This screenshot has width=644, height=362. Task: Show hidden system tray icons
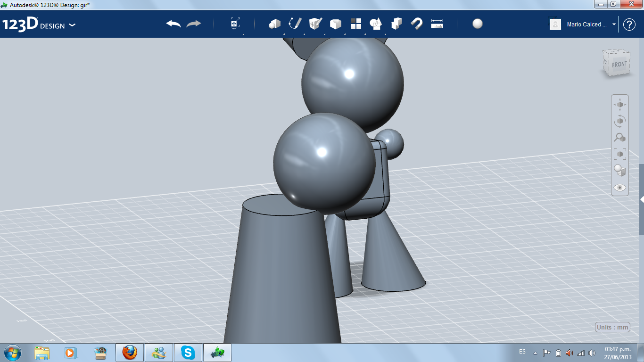535,353
